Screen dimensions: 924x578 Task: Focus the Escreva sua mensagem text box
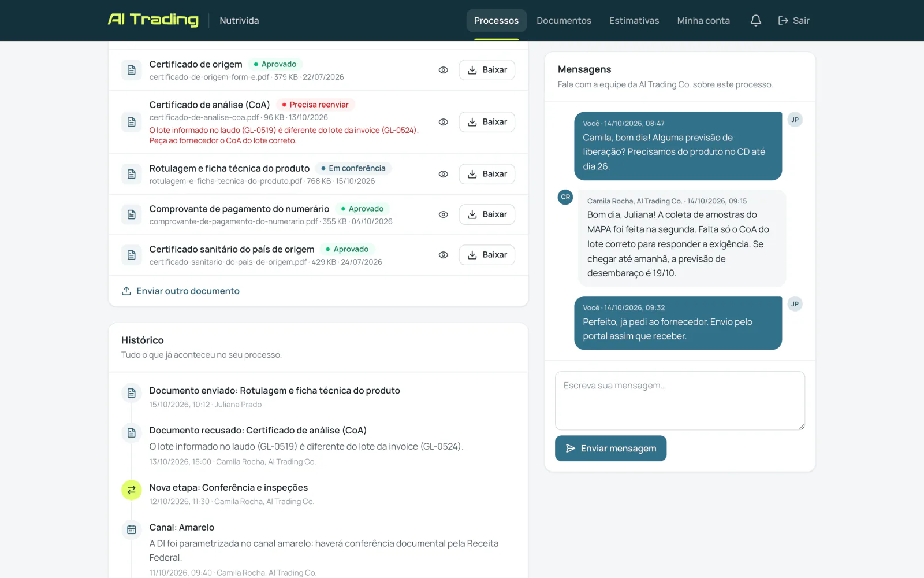click(x=680, y=401)
